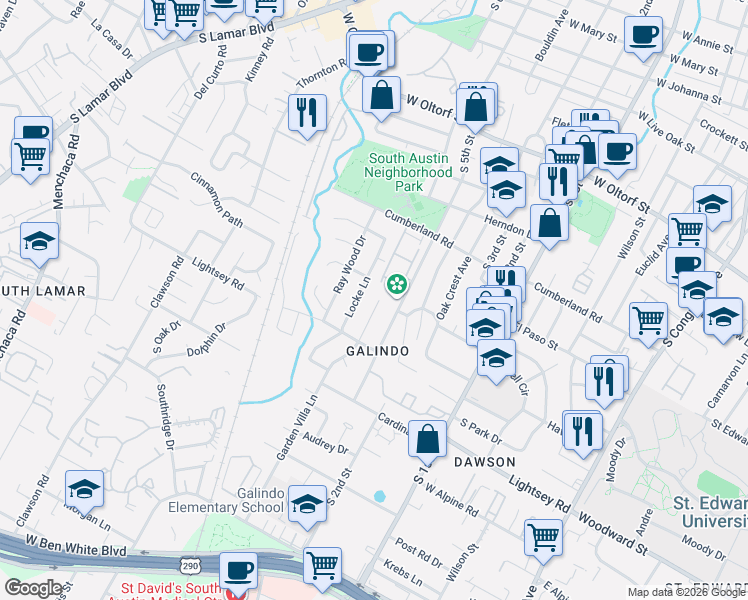Viewport: 748px width, 600px height.
Task: Click the St David's South medical center label
Action: coord(168,591)
